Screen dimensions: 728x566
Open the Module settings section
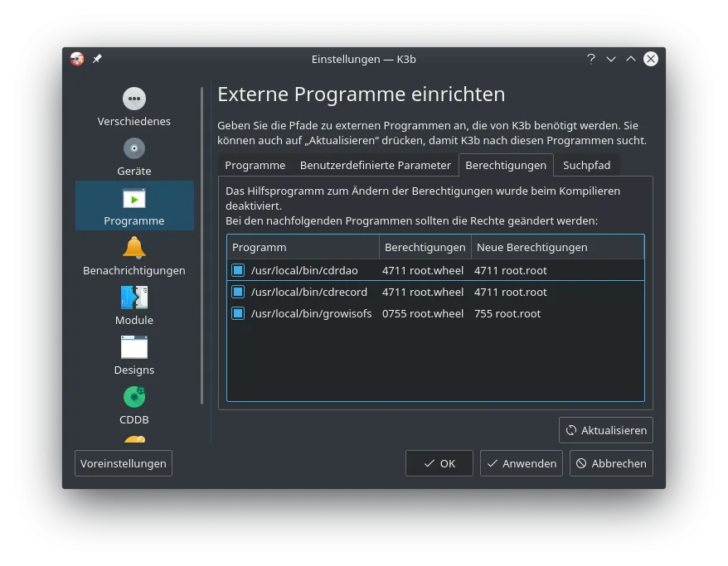(134, 306)
